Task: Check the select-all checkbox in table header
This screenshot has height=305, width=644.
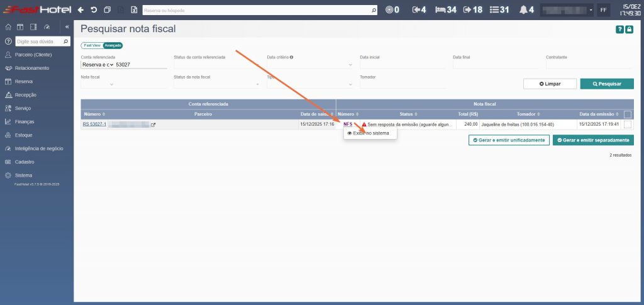Action: click(x=628, y=114)
